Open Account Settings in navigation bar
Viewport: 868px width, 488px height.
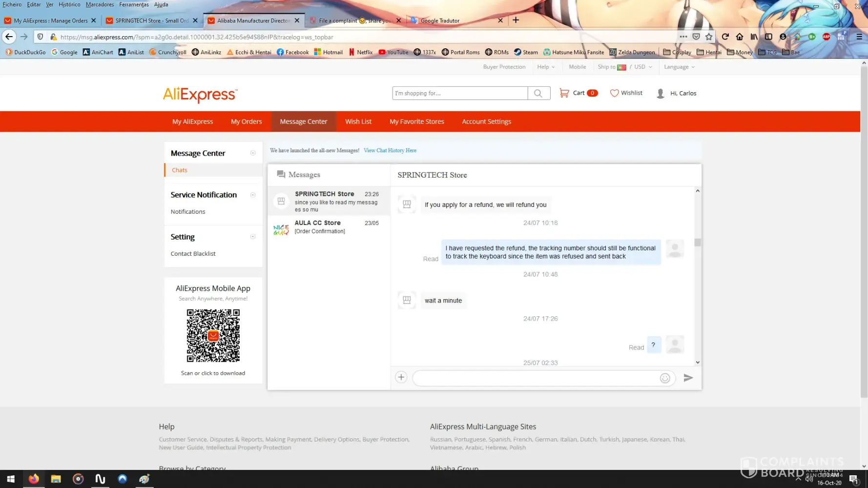[x=486, y=122]
